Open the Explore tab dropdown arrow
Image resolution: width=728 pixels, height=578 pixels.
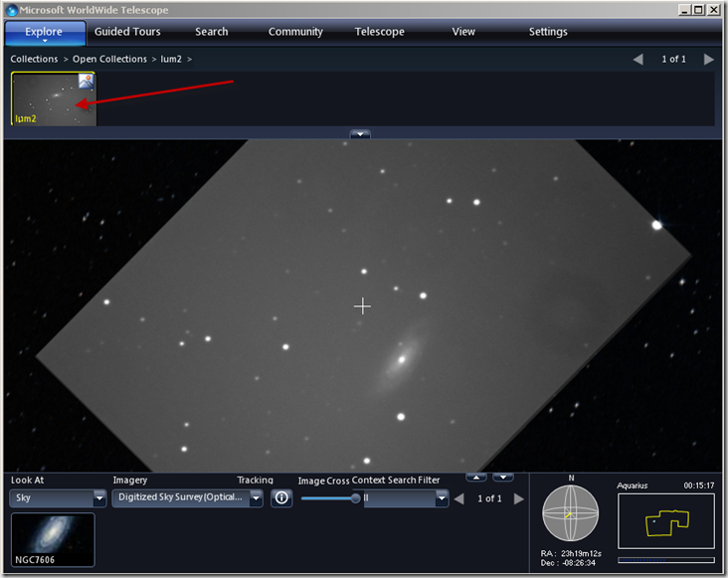point(45,41)
